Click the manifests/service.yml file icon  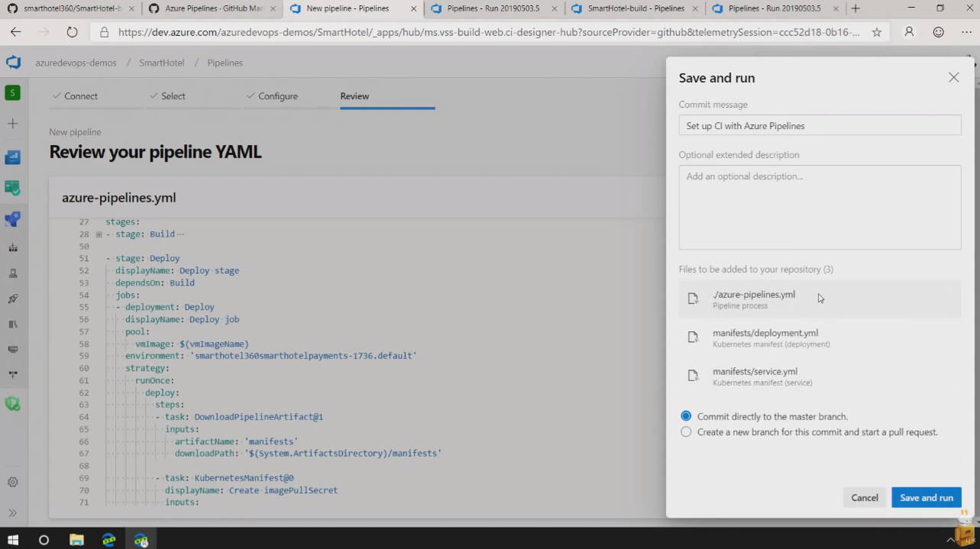(693, 376)
